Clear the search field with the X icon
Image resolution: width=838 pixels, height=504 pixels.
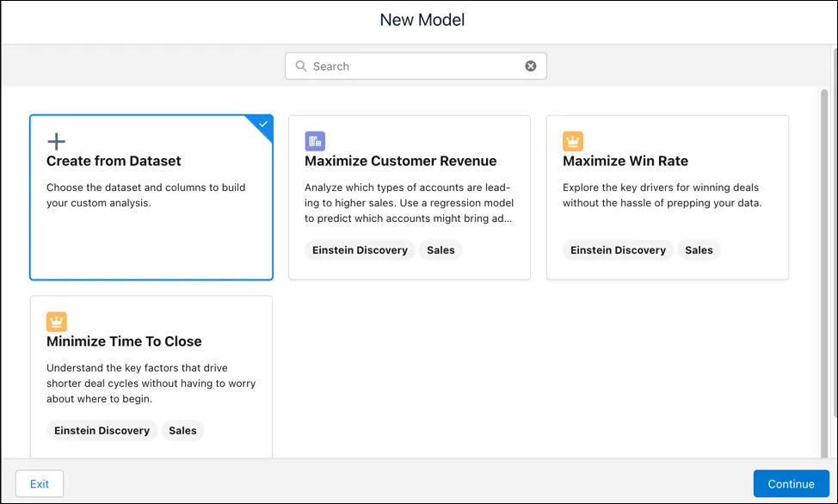coord(531,65)
